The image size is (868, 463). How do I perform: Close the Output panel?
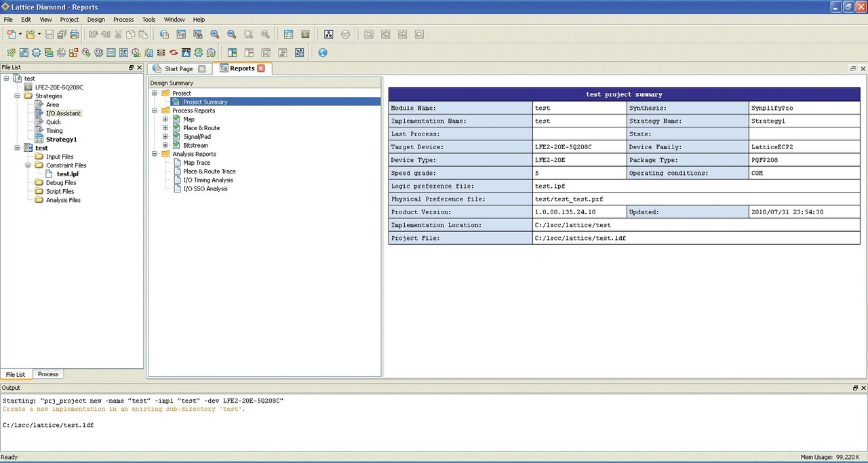pyautogui.click(x=863, y=388)
